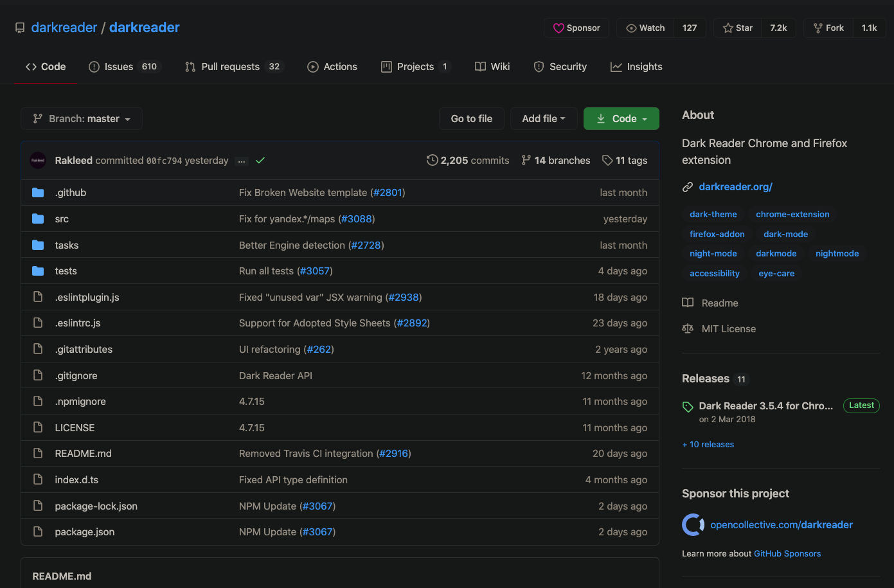
Task: Click the .github folder icon
Action: click(38, 193)
